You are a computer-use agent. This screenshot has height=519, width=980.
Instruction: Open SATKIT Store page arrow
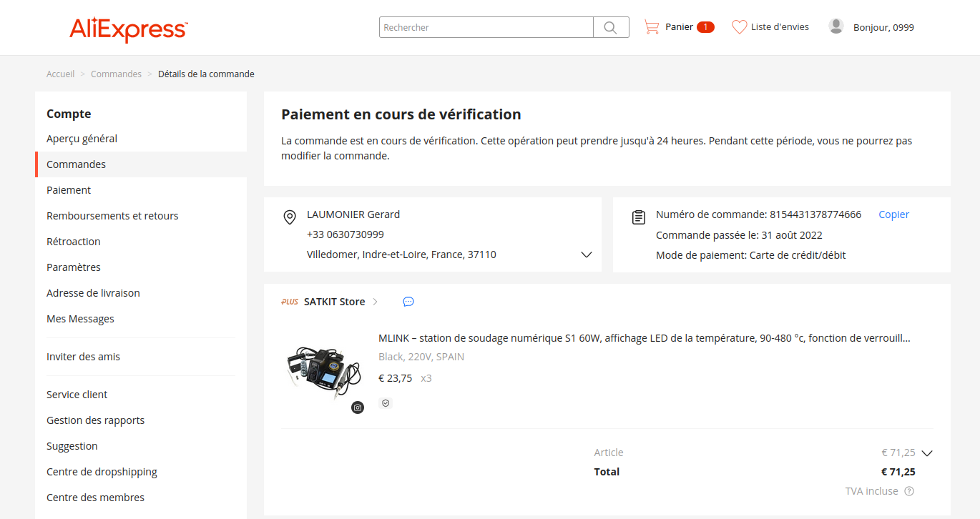(x=376, y=302)
